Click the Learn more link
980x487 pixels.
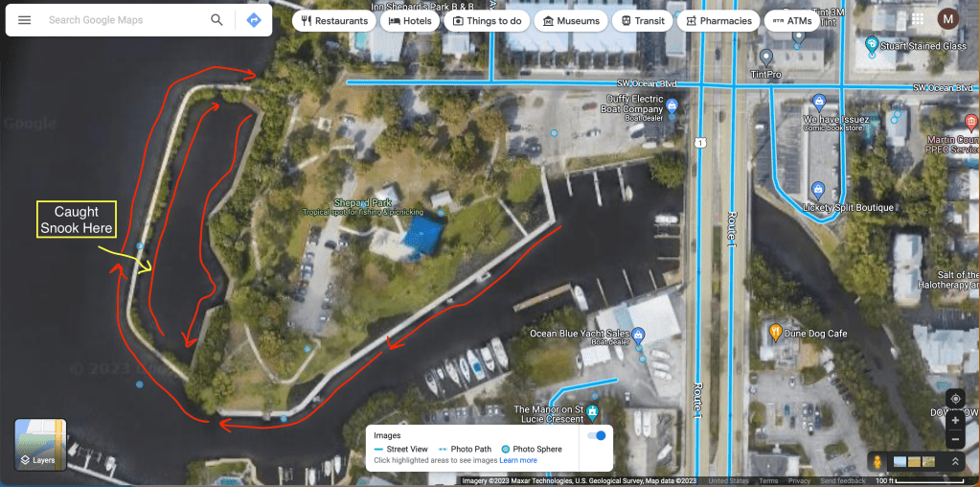[518, 460]
